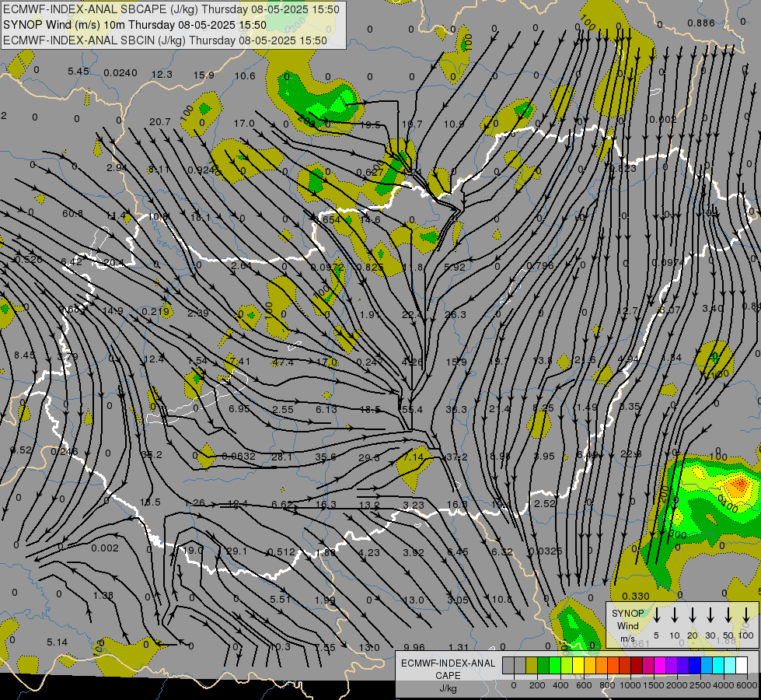
Task: Click the ECMWF-INDEX-ANAL SBCIN title line
Action: tap(165, 40)
